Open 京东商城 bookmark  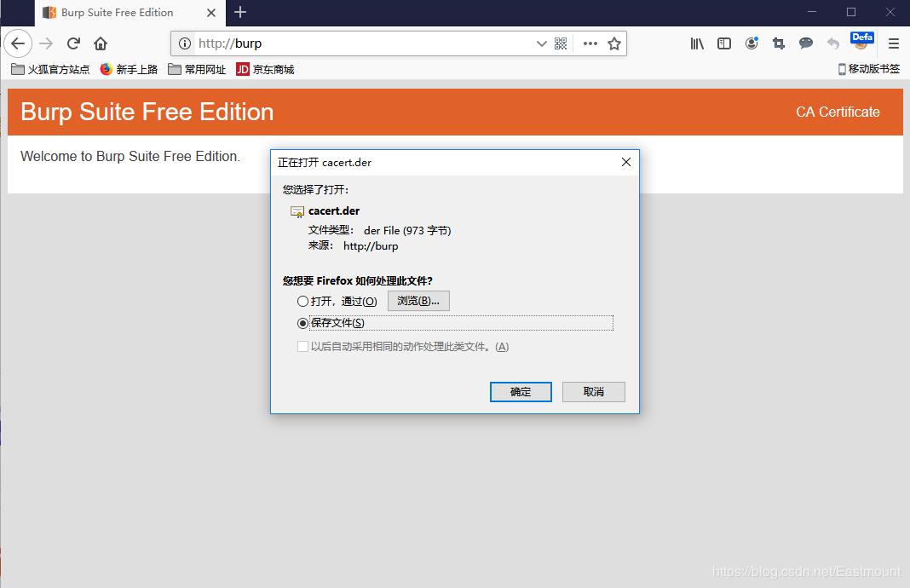point(265,70)
